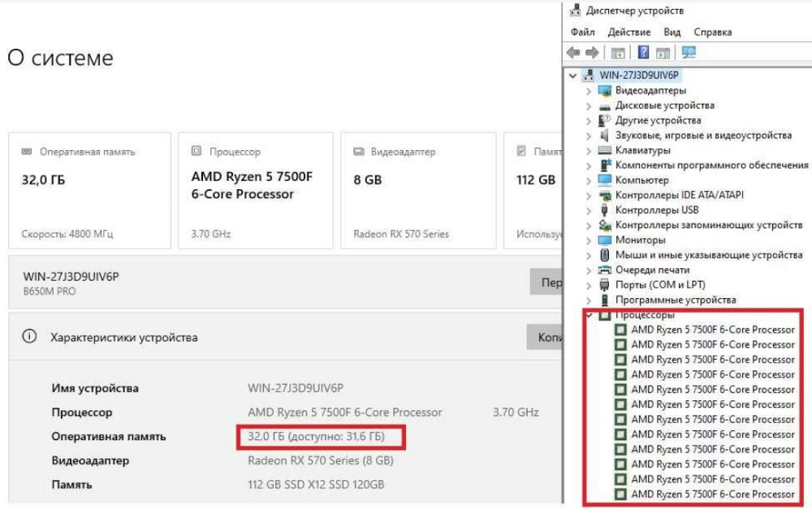Expand the Видеоадаптеры tree node
The height and width of the screenshot is (510, 812).
[x=589, y=91]
